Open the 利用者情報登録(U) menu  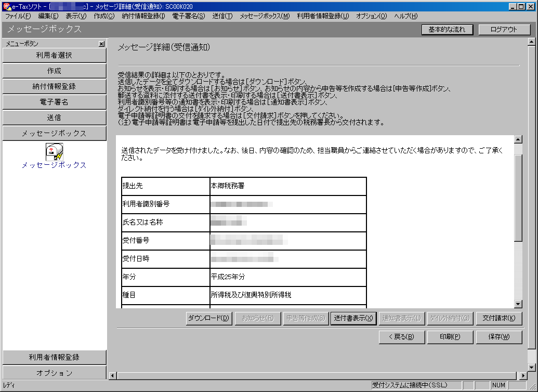click(x=323, y=16)
